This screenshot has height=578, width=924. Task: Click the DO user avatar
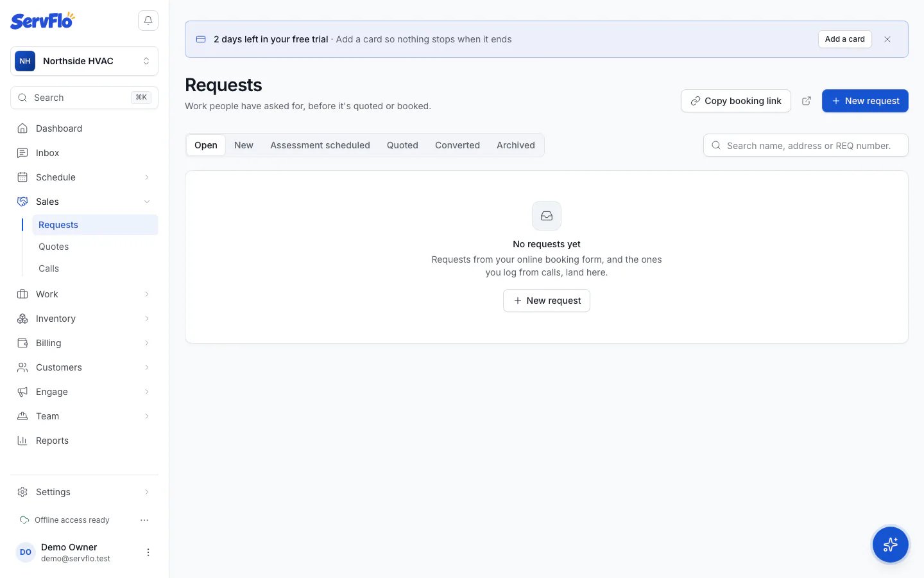coord(26,552)
